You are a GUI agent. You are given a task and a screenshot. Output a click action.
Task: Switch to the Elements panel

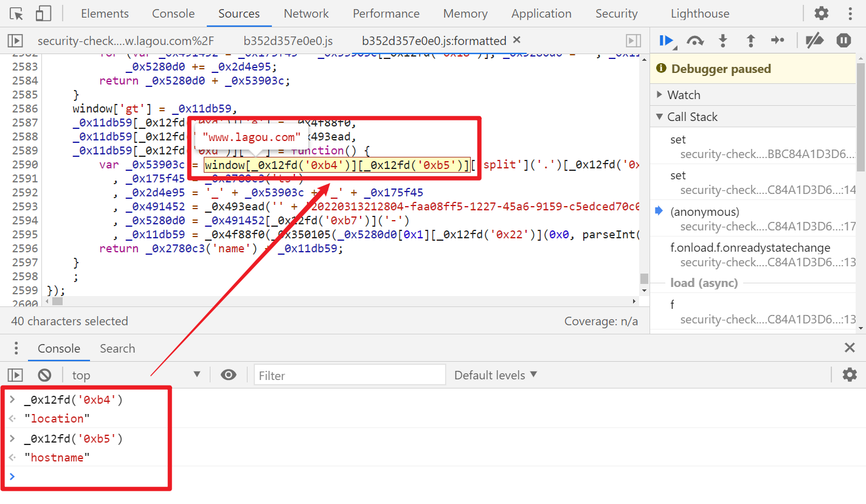point(105,13)
